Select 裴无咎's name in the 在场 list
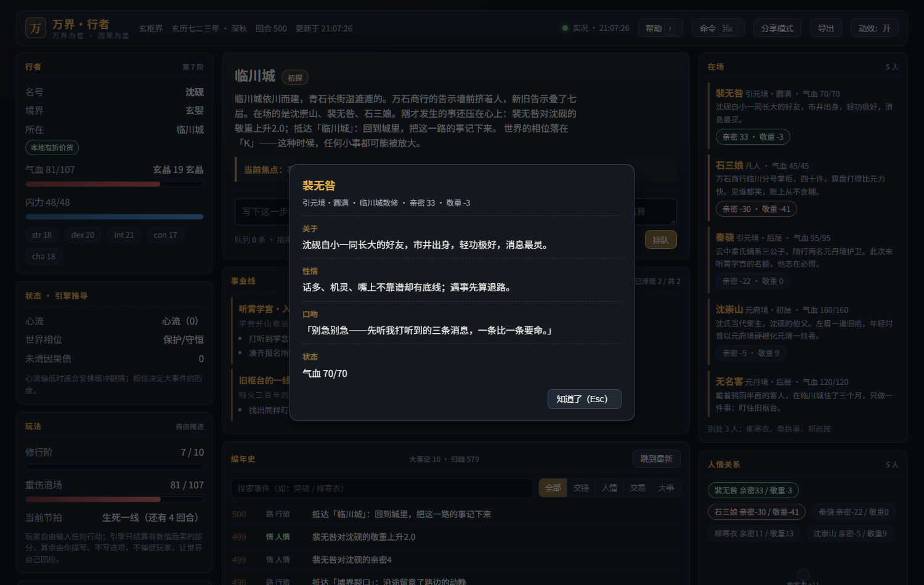The image size is (924, 585). click(x=729, y=94)
